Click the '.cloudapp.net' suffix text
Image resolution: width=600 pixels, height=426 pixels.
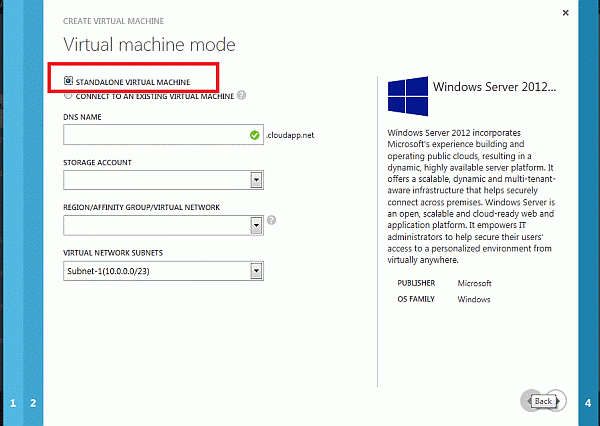click(x=290, y=135)
